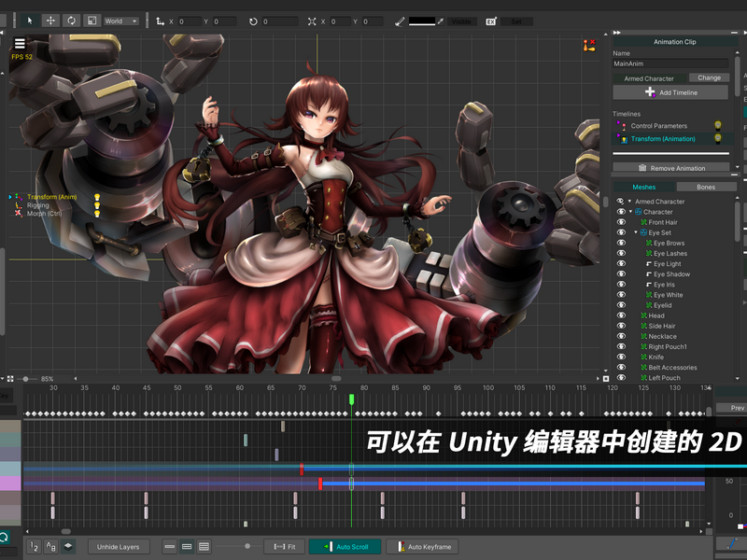Switch to the Meshes tab
This screenshot has width=747, height=560.
tap(644, 188)
